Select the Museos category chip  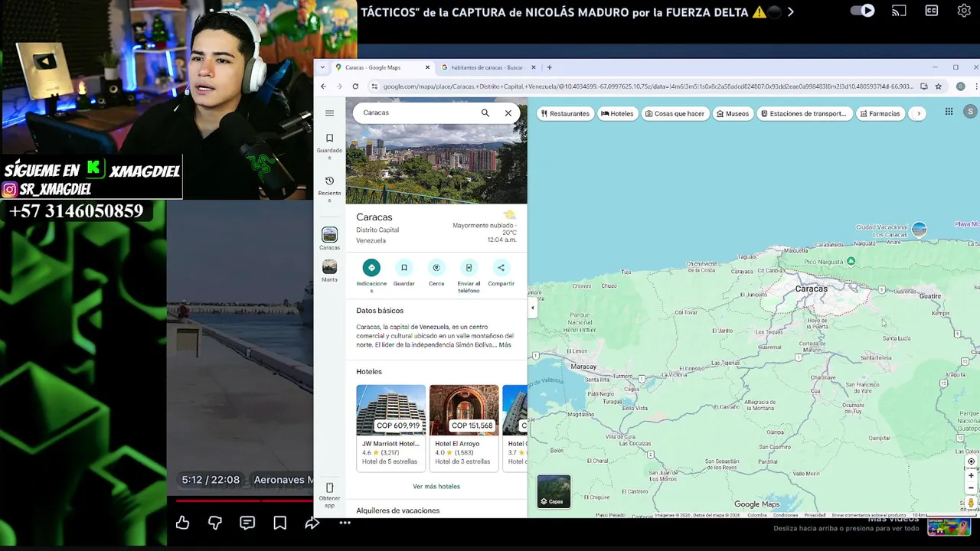[732, 113]
